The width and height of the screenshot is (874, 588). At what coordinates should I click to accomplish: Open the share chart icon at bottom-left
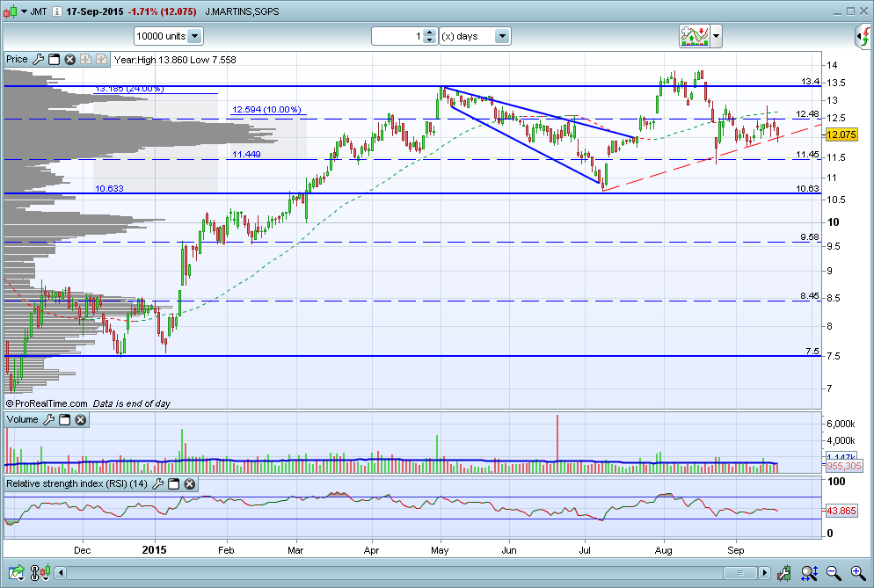click(x=16, y=572)
